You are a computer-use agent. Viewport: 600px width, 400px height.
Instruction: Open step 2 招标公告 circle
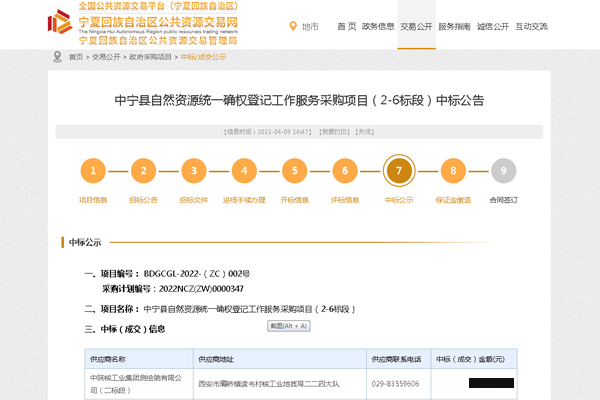click(x=143, y=171)
